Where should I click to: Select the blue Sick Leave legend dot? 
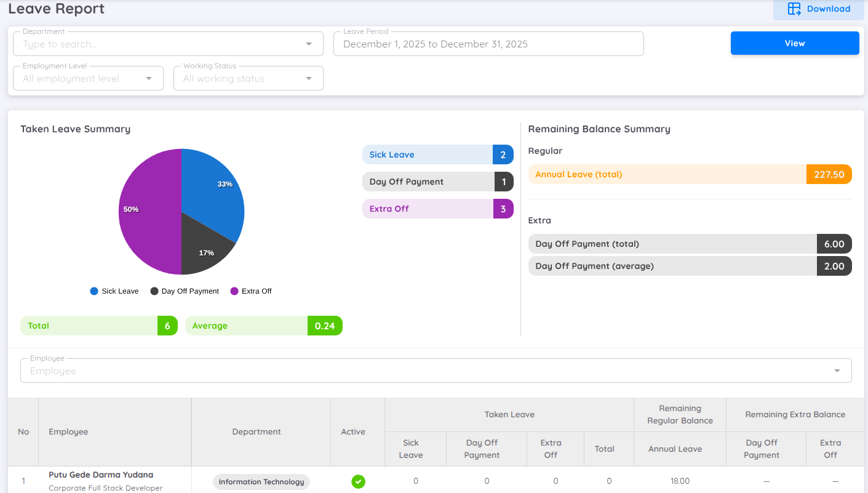(94, 291)
